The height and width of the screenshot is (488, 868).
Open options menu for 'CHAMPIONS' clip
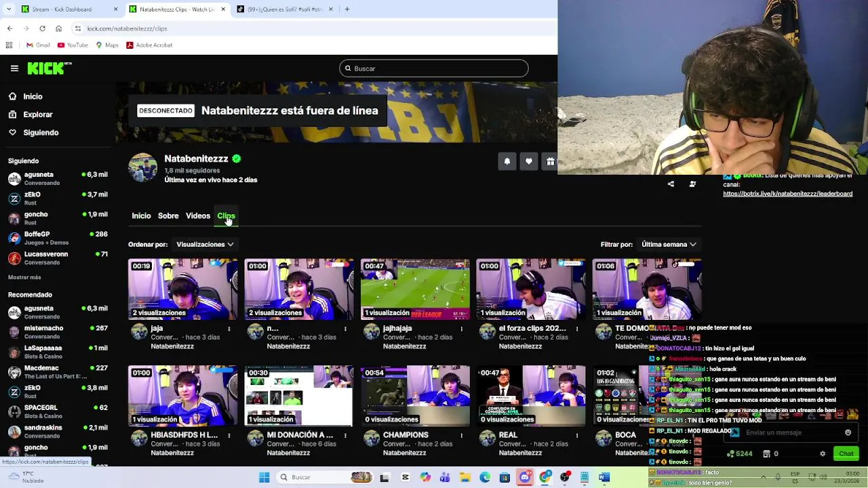coord(461,435)
